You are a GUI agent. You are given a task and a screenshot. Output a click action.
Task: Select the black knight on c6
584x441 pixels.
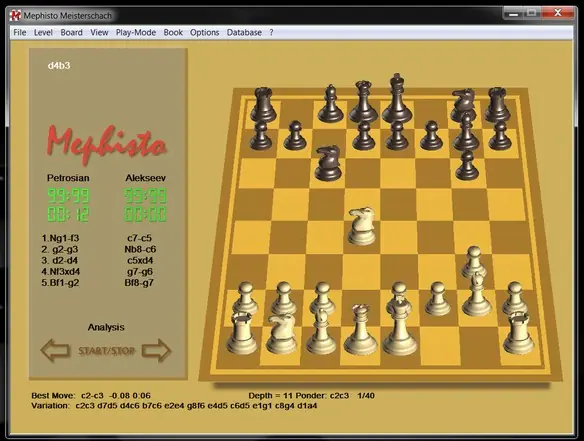click(328, 163)
